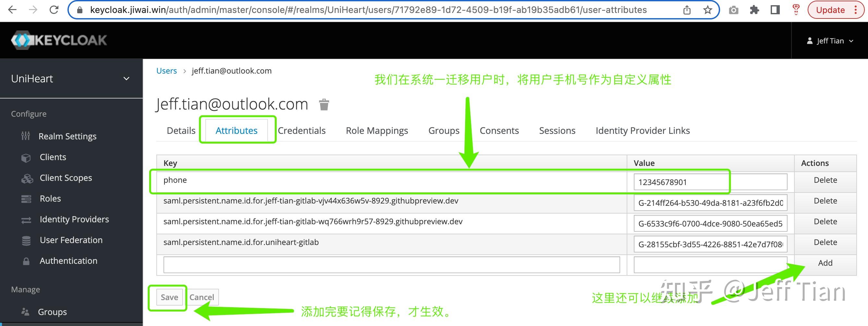
Task: Click the browser extensions puzzle icon
Action: coord(755,10)
